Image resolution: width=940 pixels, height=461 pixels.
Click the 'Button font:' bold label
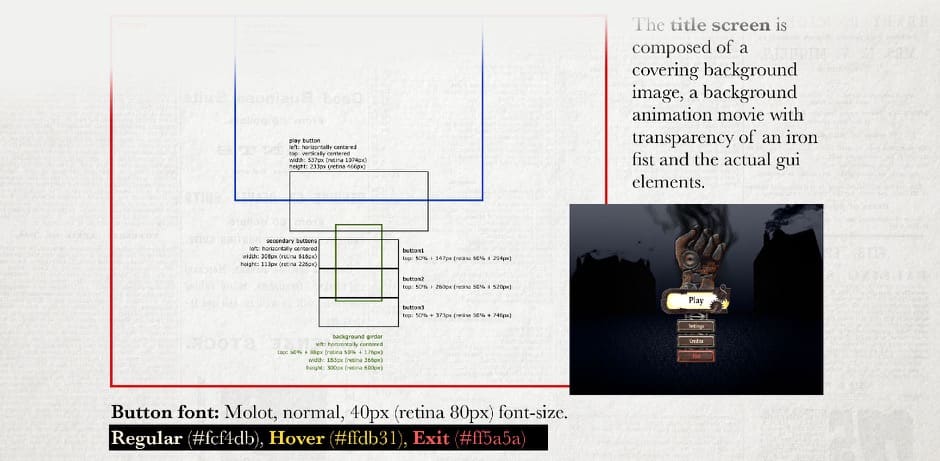[x=165, y=412]
